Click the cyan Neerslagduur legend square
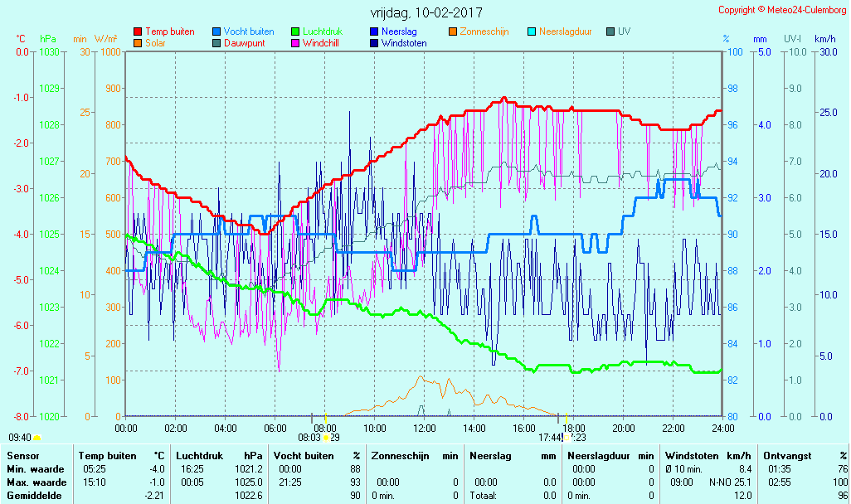The width and height of the screenshot is (851, 504). [532, 31]
